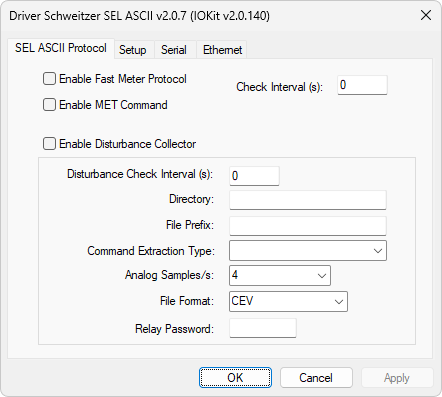Viewport: 442px width, 397px height.
Task: Click the Apply button
Action: pyautogui.click(x=397, y=378)
